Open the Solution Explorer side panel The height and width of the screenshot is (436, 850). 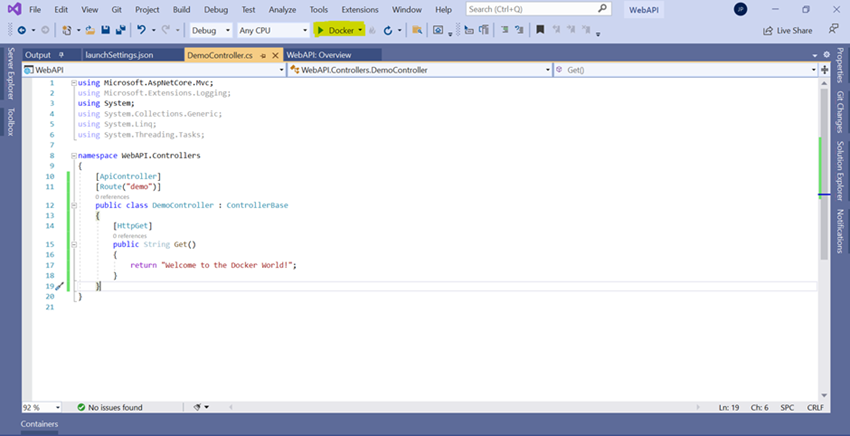click(x=840, y=168)
